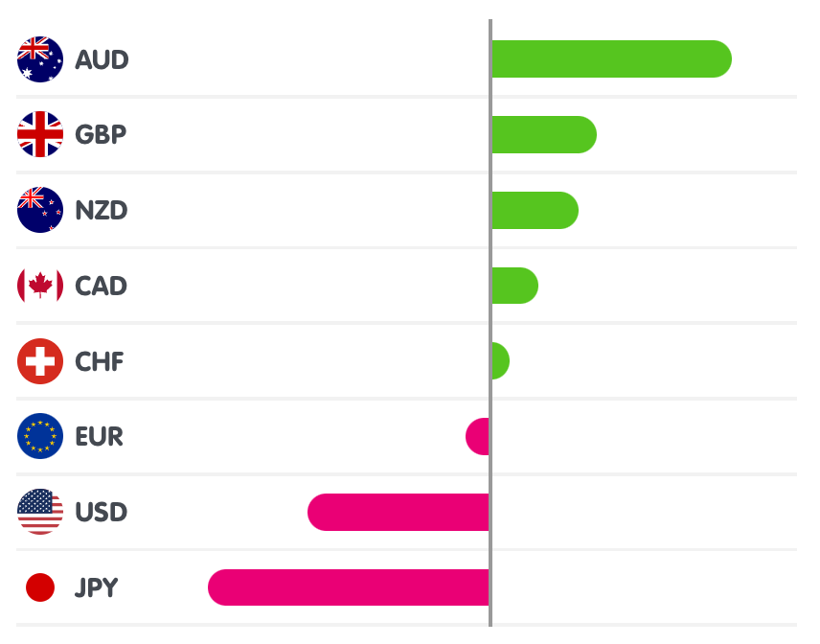
Task: Click the Swiss flag icon
Action: 40,361
